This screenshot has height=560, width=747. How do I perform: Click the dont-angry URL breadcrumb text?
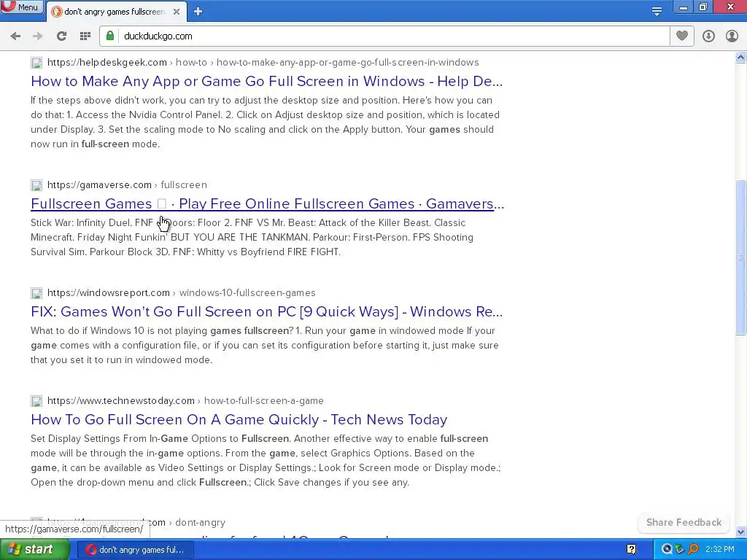tap(200, 522)
